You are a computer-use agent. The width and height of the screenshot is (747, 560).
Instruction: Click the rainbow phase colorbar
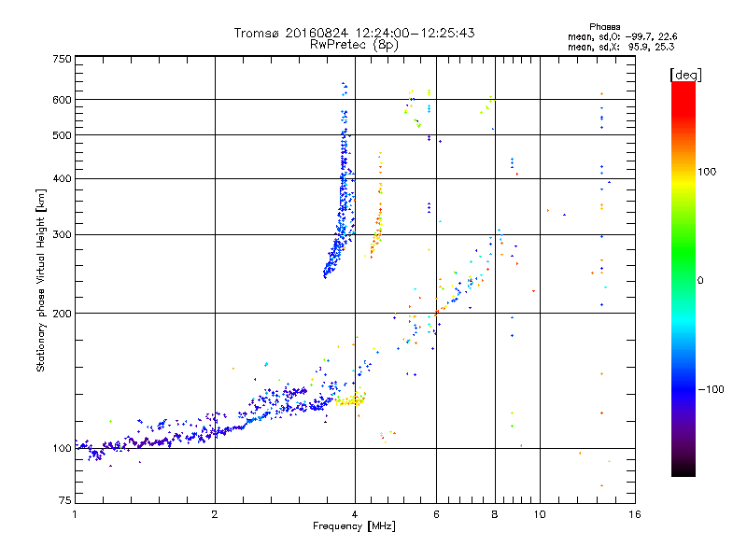point(684,278)
